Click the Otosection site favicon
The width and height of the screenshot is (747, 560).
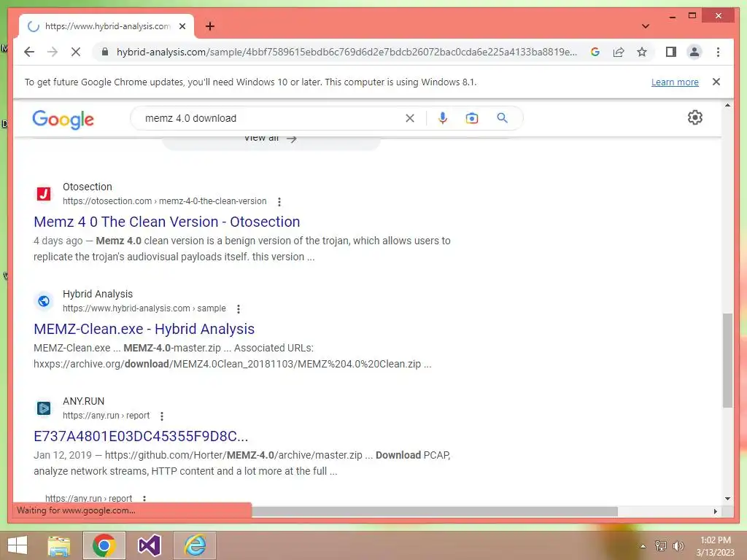44,194
